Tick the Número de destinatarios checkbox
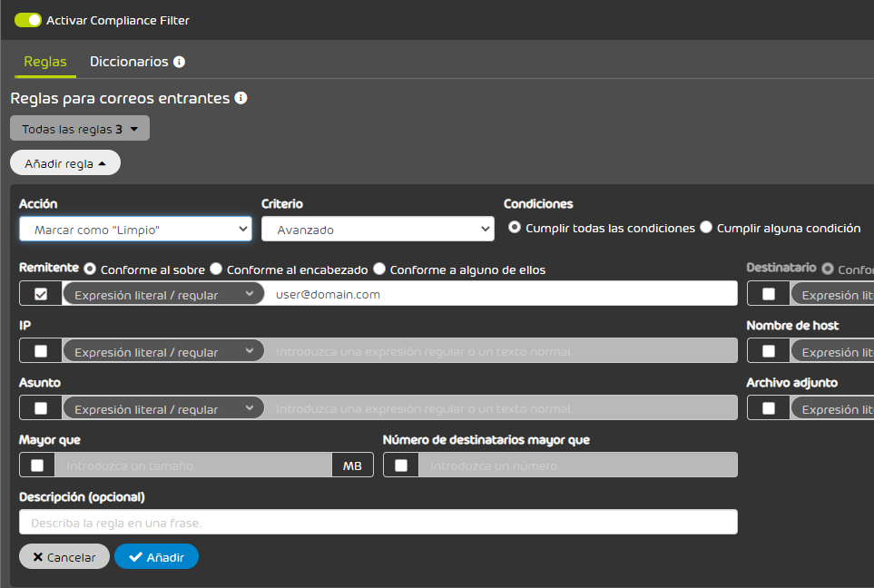874x588 pixels. (401, 465)
